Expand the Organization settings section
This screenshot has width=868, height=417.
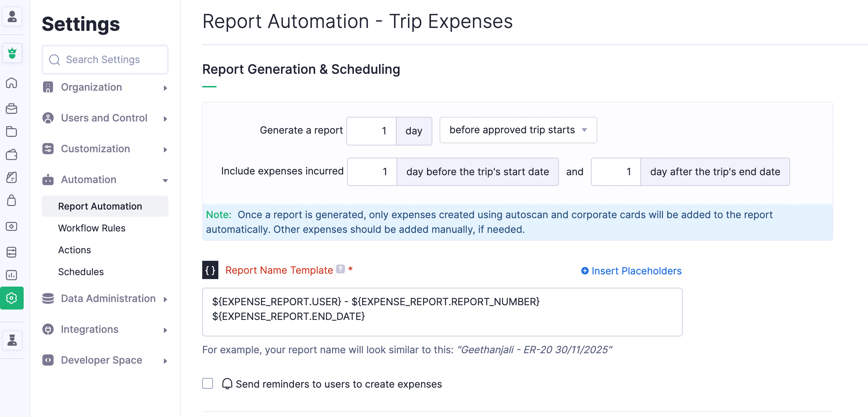(91, 87)
